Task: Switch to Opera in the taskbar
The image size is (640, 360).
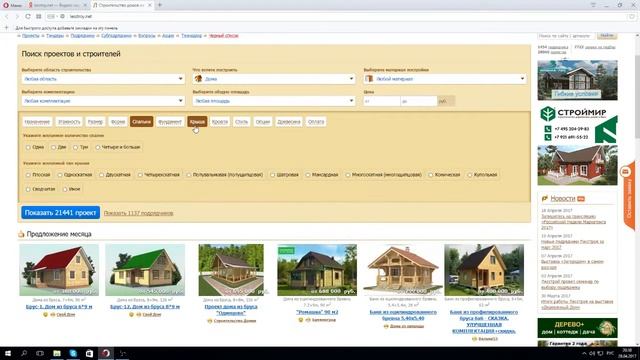Action: pos(106,353)
